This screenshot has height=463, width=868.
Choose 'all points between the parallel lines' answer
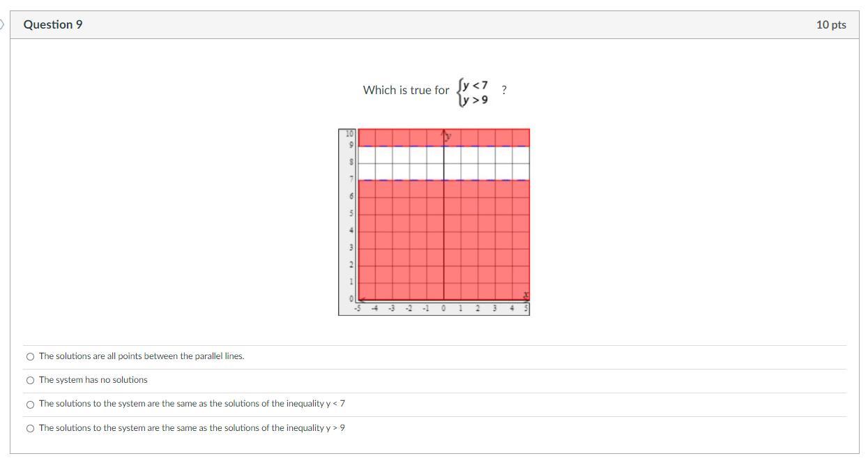click(30, 356)
